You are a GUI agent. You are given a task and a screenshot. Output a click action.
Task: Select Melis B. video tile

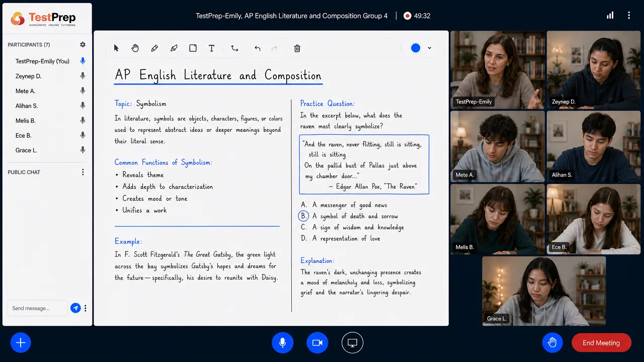pyautogui.click(x=498, y=219)
